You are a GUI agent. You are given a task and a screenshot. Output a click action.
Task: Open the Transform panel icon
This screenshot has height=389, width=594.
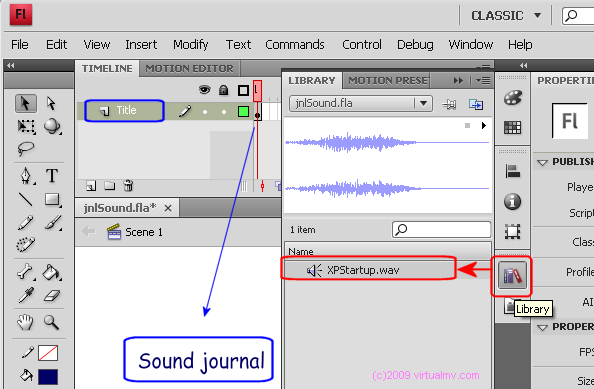click(x=513, y=231)
